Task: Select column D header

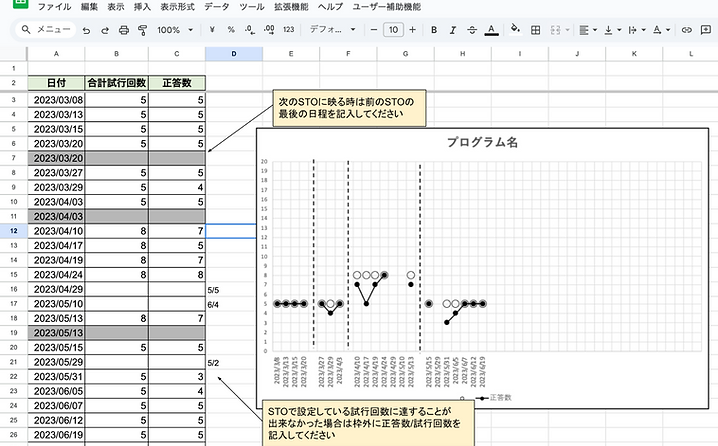Action: point(234,54)
